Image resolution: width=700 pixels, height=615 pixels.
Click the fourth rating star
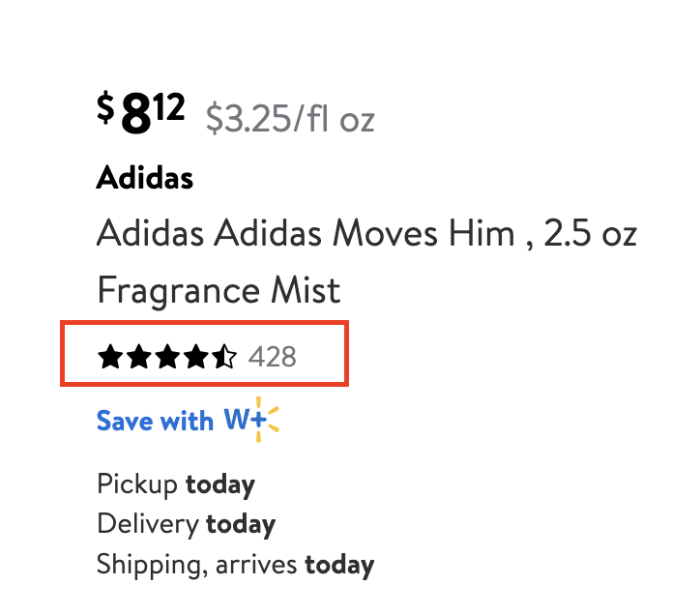(x=195, y=358)
